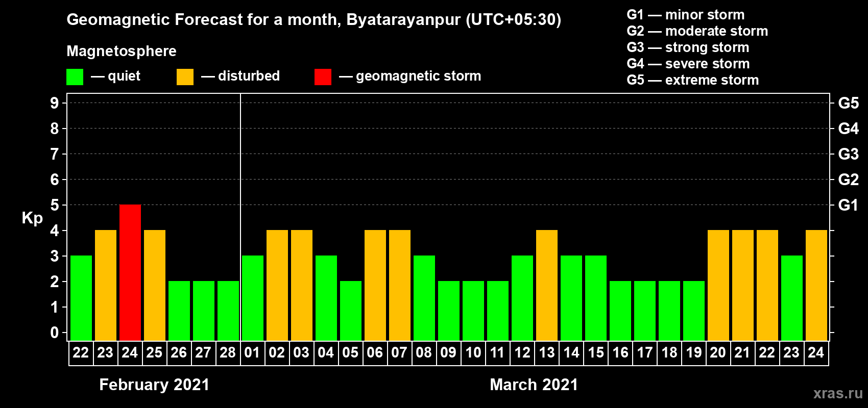Screen dimensions: 868x408
Task: Click the 'geomagnetic storm' legend label
Action: click(419, 76)
